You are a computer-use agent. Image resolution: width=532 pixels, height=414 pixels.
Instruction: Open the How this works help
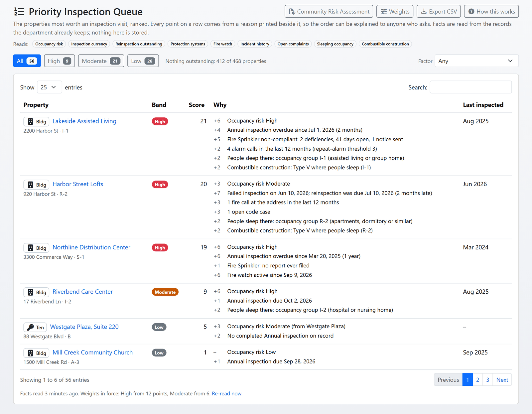(x=491, y=11)
